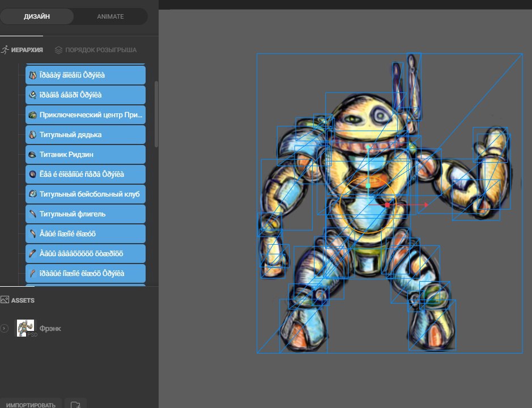Open the ИЕРАРХИЯ panel tab
532x408 pixels.
point(27,50)
